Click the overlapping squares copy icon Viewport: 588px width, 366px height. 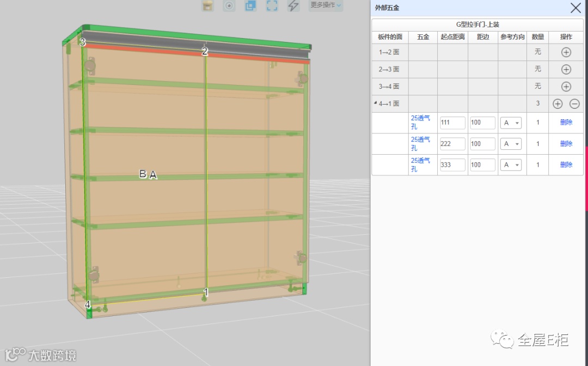[250, 5]
